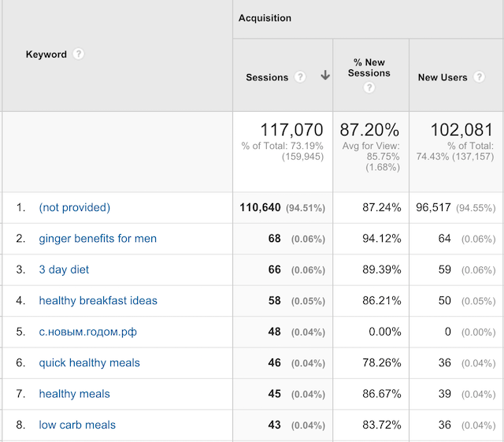Open the с.новым.годом.рф keyword link

[x=87, y=332]
